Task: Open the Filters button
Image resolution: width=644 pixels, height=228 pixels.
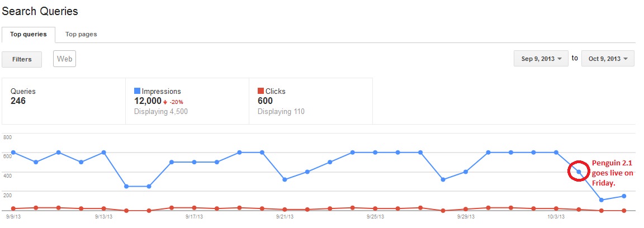Action: pyautogui.click(x=22, y=59)
